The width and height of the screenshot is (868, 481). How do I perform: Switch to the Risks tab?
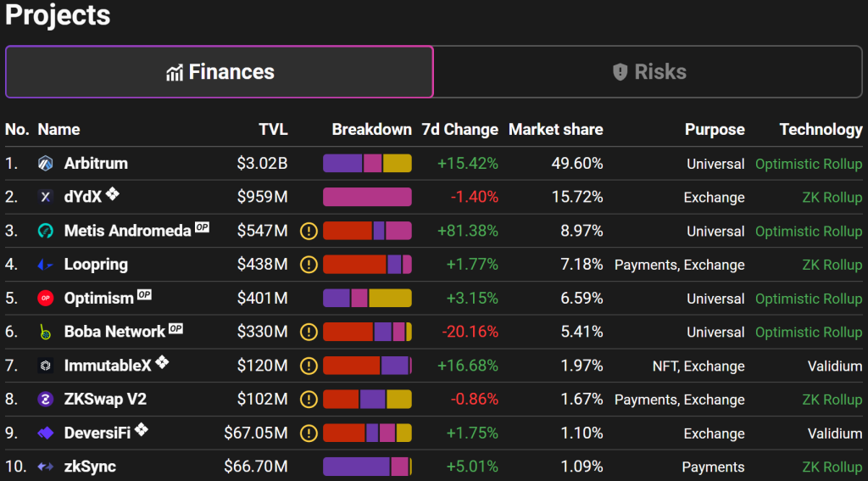[x=648, y=72]
